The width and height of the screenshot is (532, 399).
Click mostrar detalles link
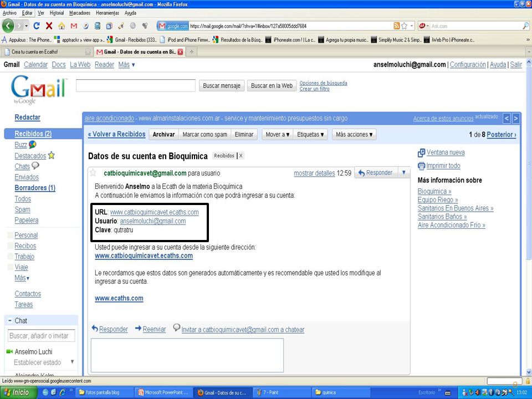[315, 173]
